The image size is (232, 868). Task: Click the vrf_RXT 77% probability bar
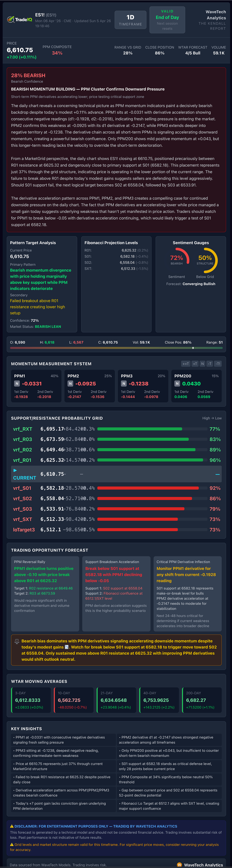152,429
